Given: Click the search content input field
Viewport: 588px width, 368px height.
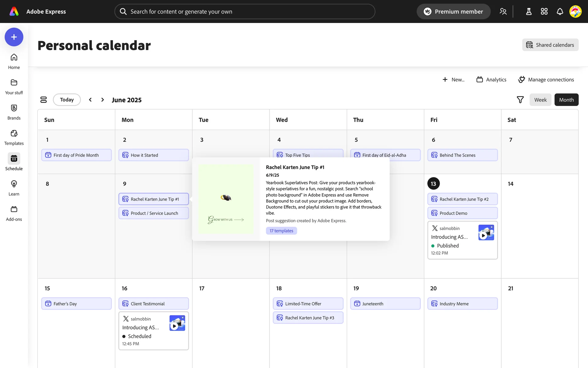Looking at the screenshot, I should (x=245, y=12).
